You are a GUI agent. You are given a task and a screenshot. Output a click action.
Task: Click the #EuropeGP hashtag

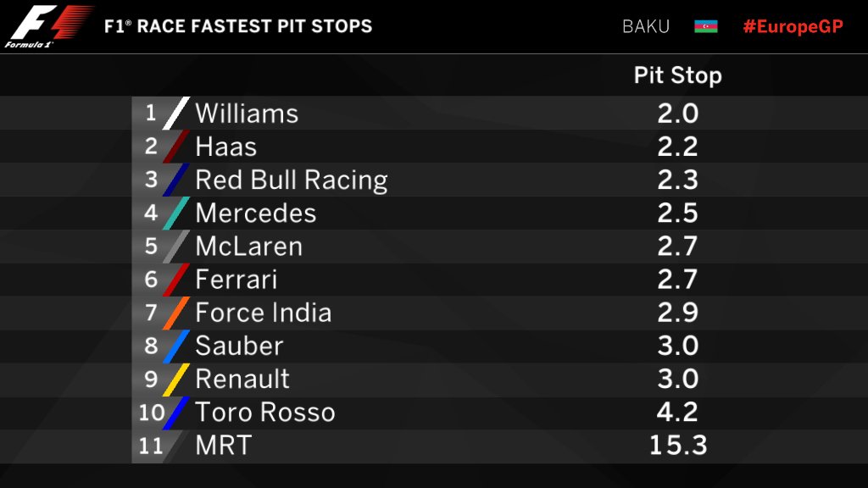[x=793, y=26]
